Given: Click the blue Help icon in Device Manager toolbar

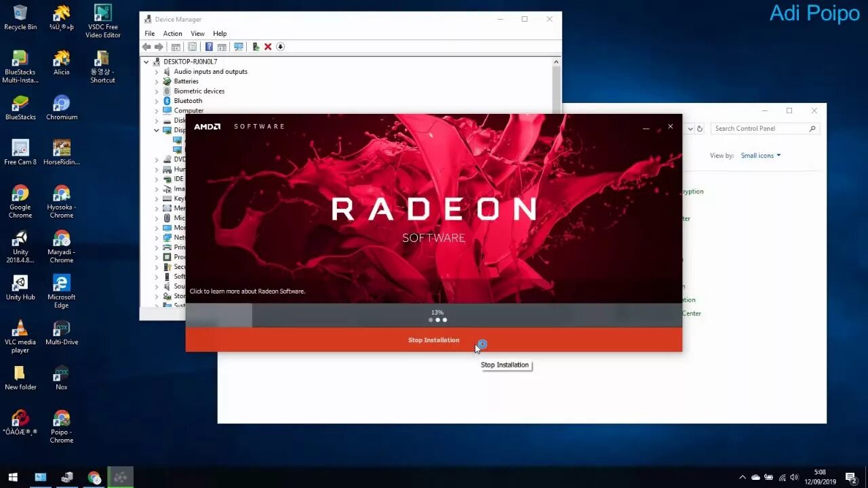Looking at the screenshot, I should coord(209,47).
